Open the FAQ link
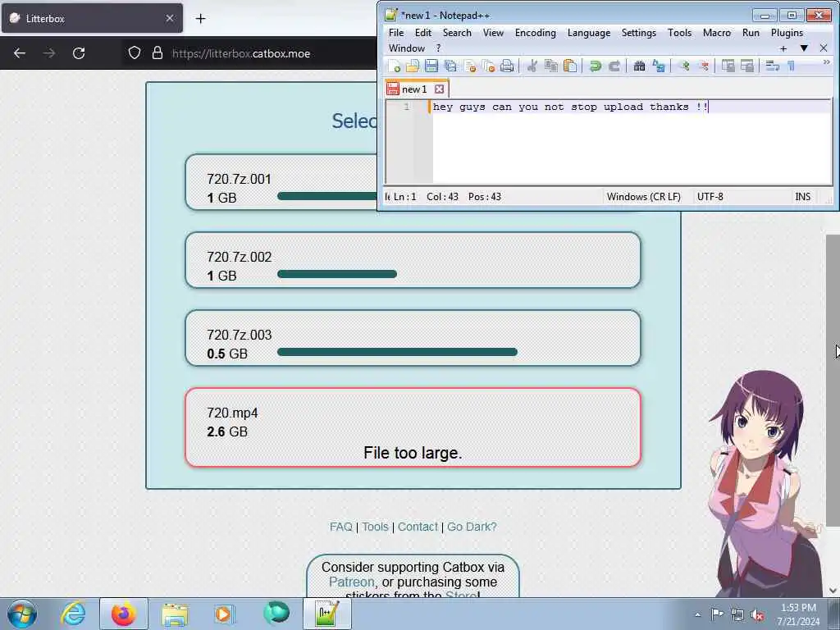The image size is (840, 630). 340,527
